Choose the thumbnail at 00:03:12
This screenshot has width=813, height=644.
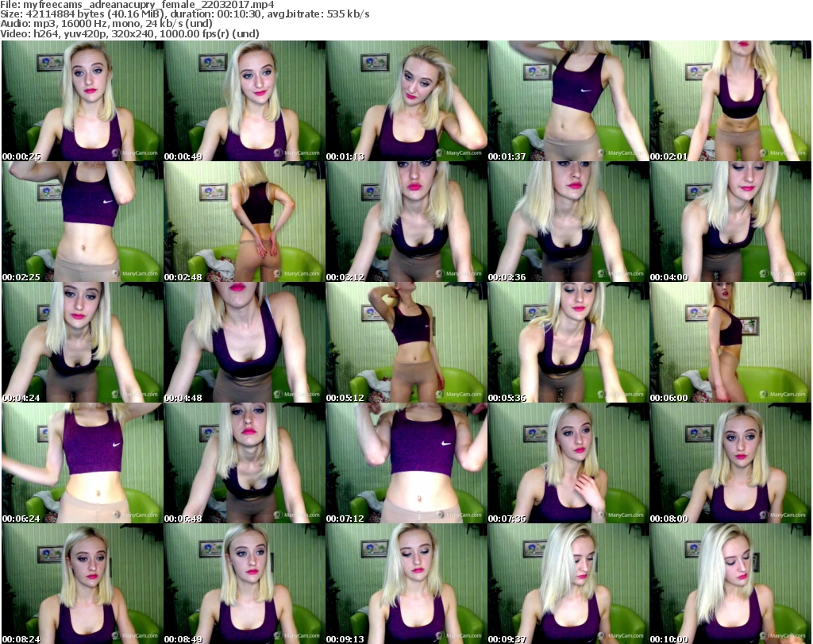(406, 222)
